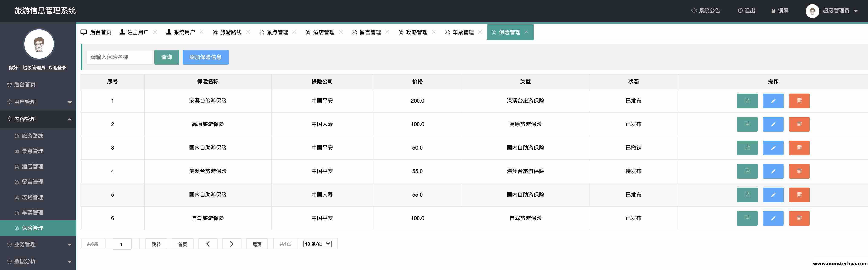
Task: View details of 自驾旅游保险 row 6
Action: tap(747, 218)
